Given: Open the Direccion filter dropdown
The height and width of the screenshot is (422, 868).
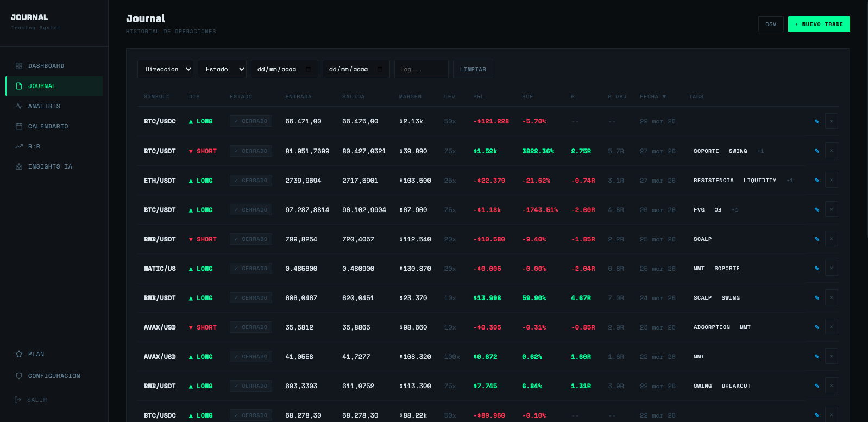Looking at the screenshot, I should (165, 69).
